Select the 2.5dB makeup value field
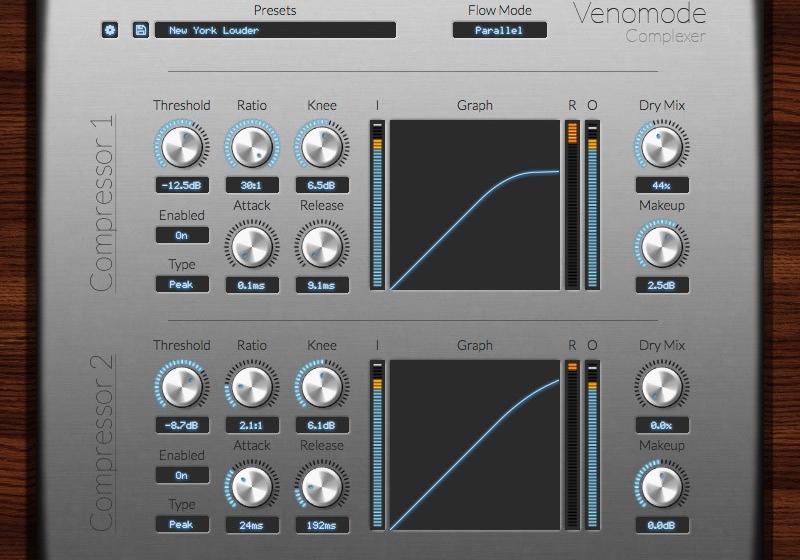The image size is (800, 560). [662, 285]
